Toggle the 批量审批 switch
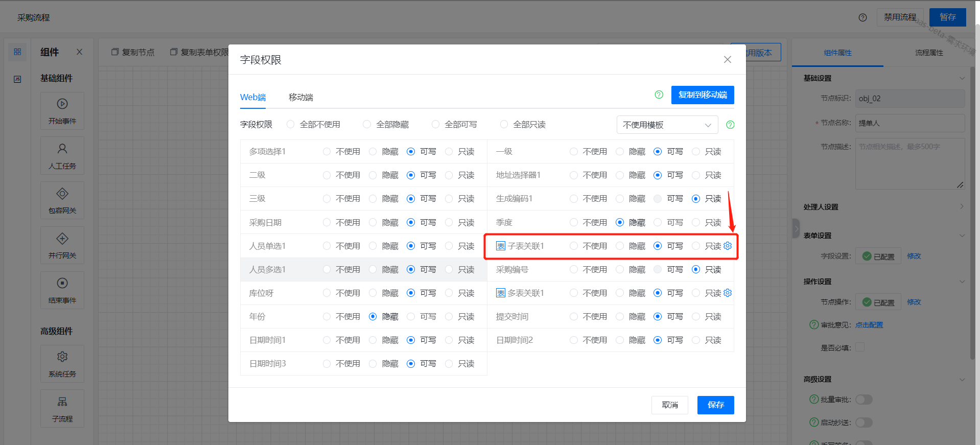The height and width of the screenshot is (445, 980). (864, 399)
